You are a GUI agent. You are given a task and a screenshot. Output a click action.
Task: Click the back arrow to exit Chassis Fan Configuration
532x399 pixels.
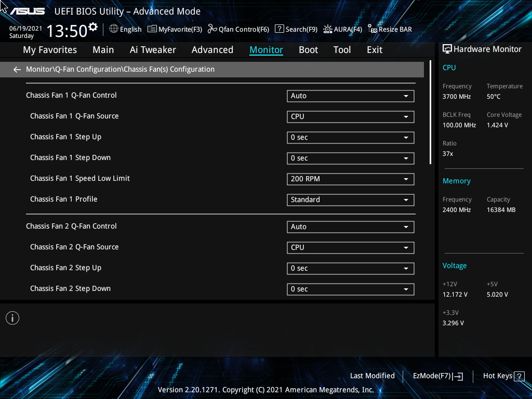tap(17, 69)
